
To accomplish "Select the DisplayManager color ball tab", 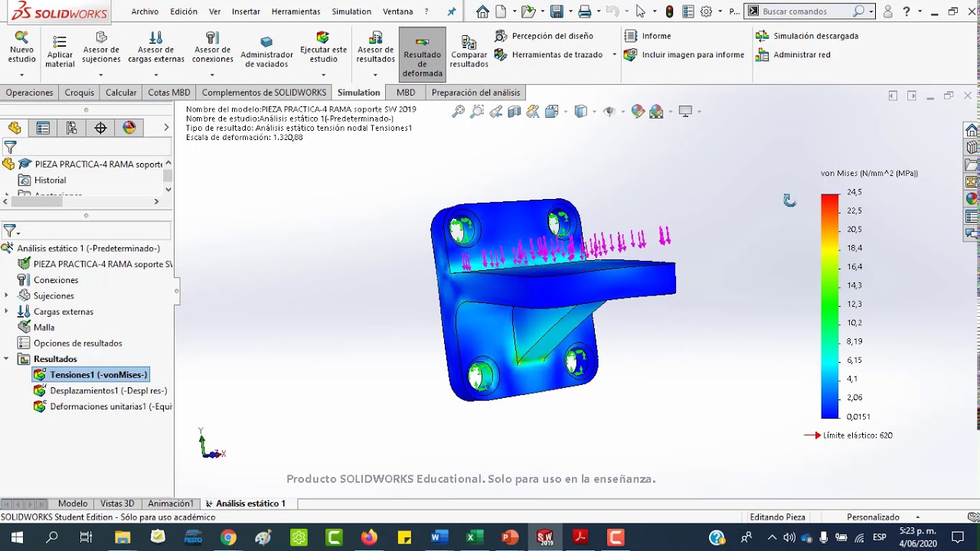I will click(129, 128).
